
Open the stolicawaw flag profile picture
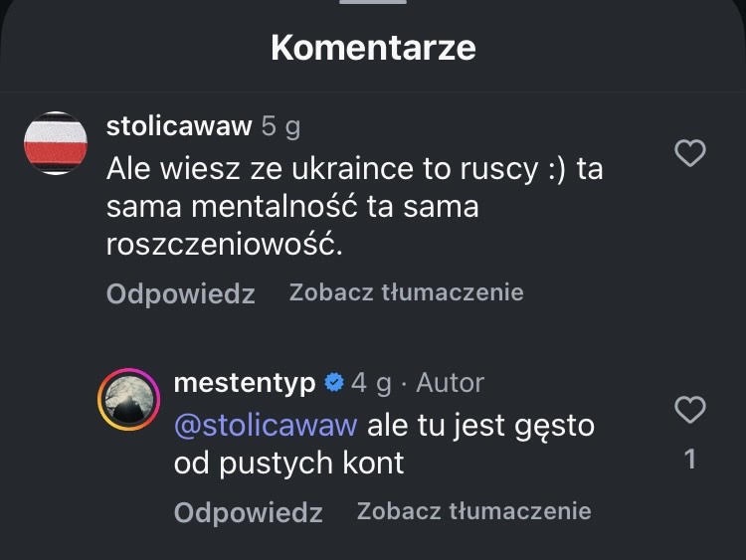coord(56,143)
